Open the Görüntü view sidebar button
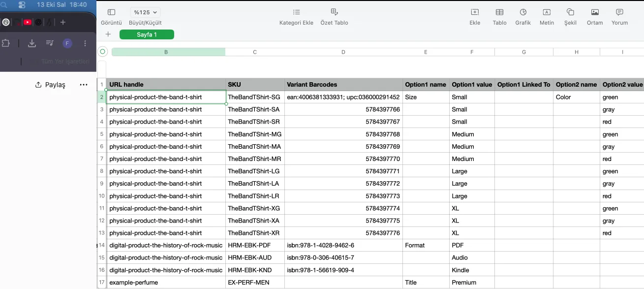The height and width of the screenshot is (289, 644). [x=111, y=12]
